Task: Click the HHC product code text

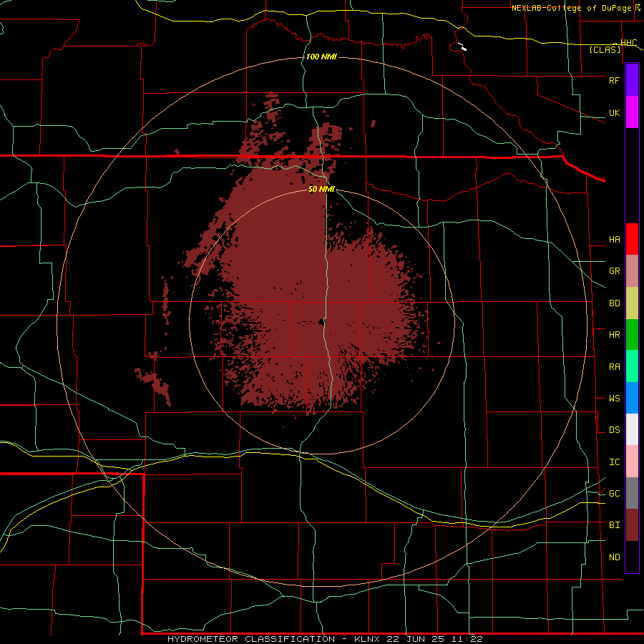Action: coord(629,43)
